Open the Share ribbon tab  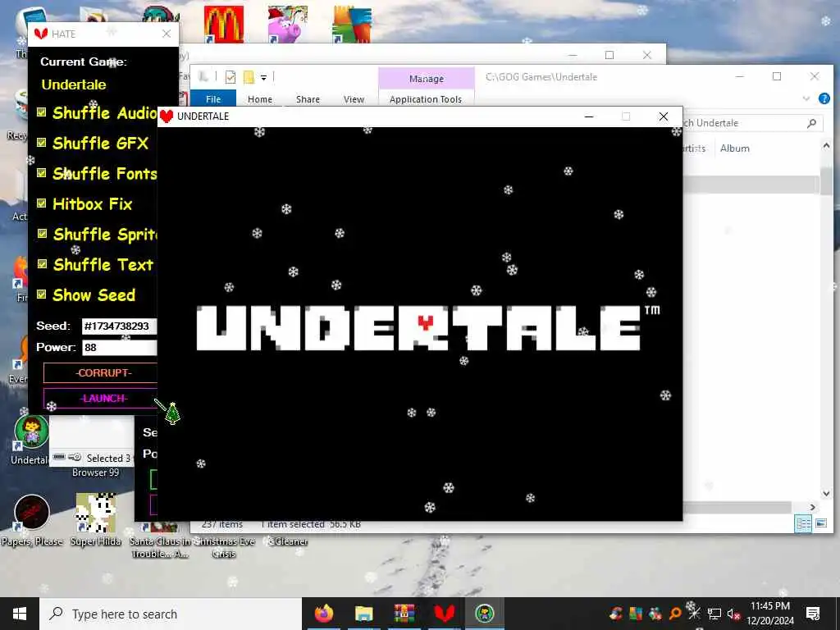pyautogui.click(x=308, y=99)
